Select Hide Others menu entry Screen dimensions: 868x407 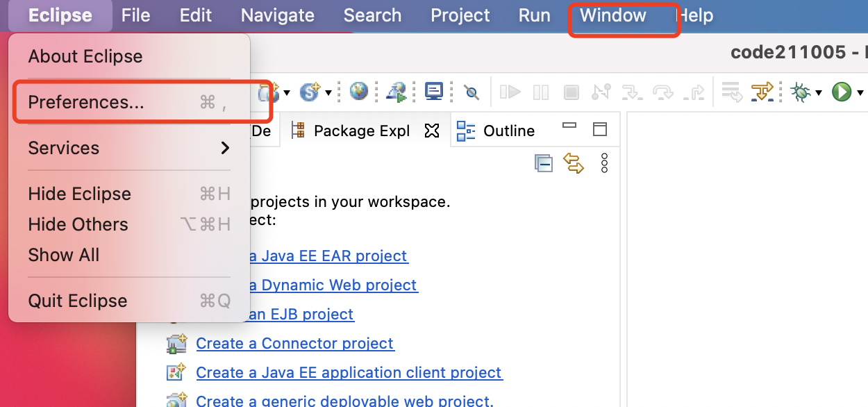(129, 224)
